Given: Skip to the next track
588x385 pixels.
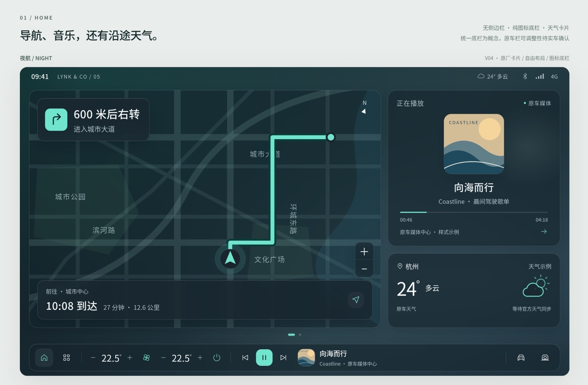Looking at the screenshot, I should click(x=283, y=358).
